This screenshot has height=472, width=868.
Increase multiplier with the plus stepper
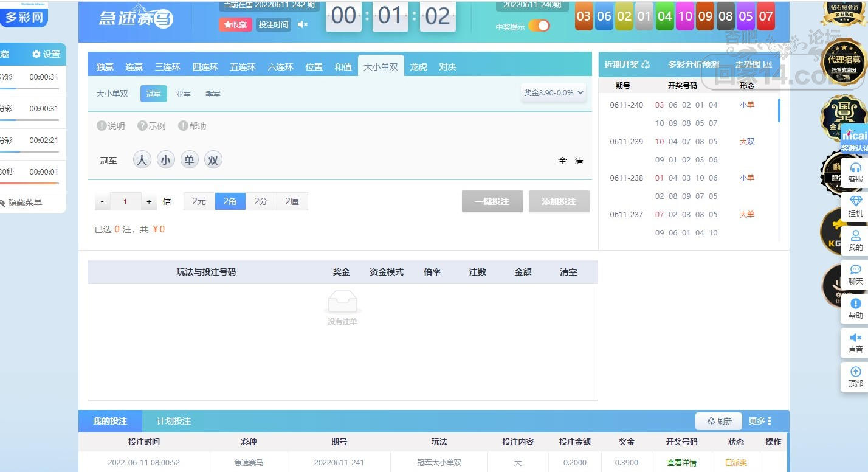click(149, 201)
